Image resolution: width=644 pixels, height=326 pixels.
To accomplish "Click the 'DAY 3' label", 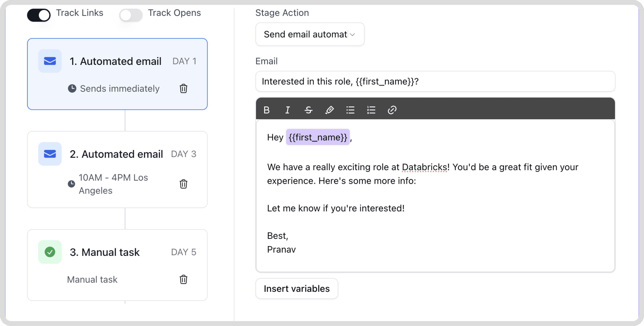I will coord(183,154).
